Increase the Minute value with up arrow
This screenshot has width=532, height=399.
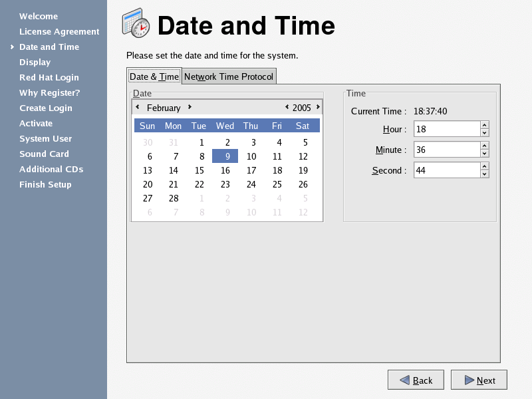484,146
